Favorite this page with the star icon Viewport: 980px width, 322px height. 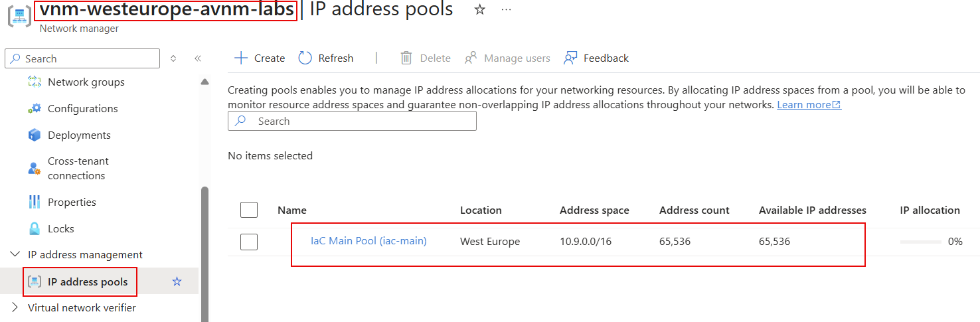(479, 10)
